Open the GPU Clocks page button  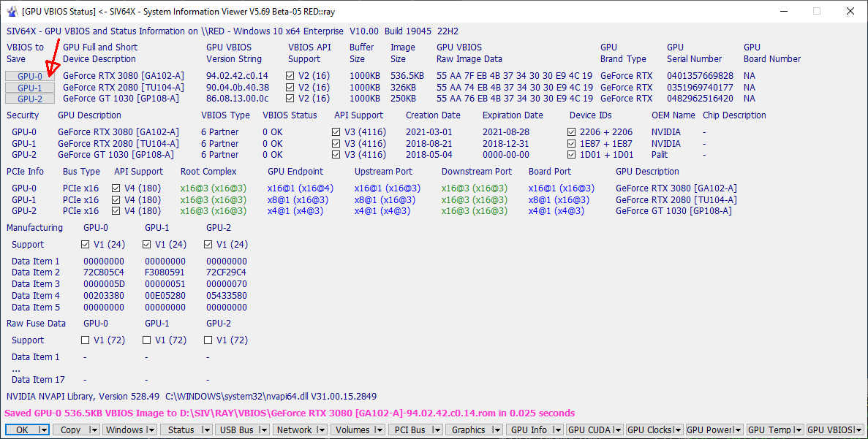[650, 430]
